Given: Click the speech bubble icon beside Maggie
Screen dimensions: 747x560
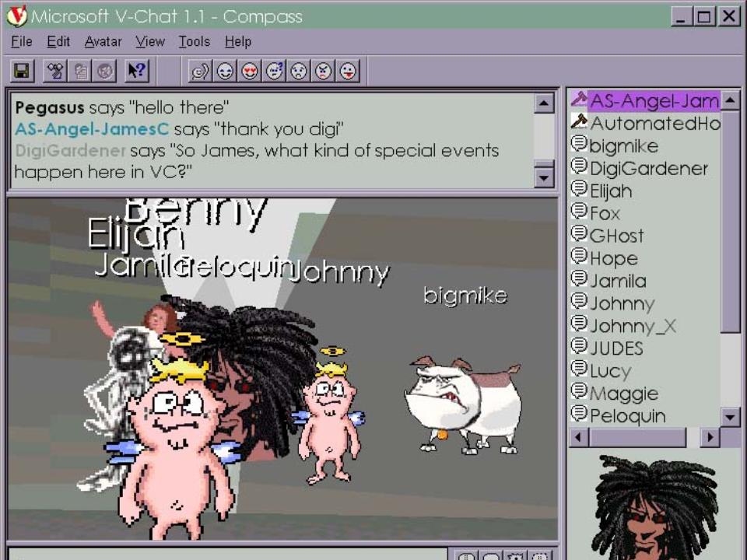Looking at the screenshot, I should coord(579,391).
